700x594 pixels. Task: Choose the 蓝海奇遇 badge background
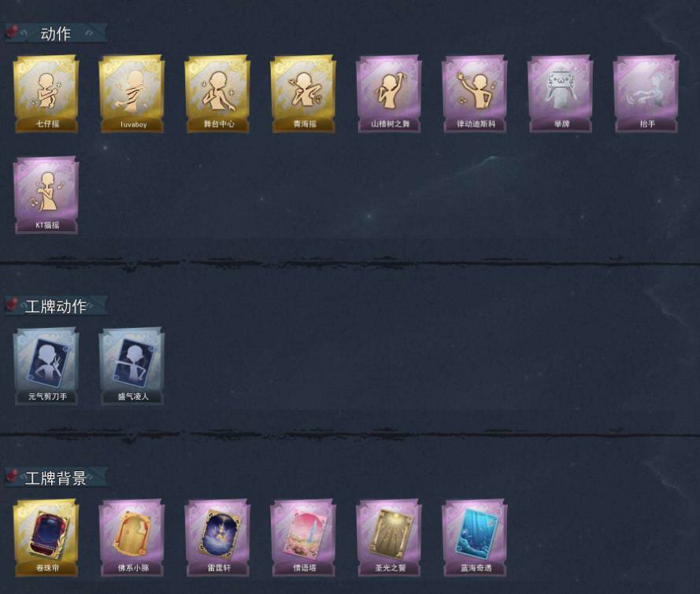coord(475,538)
